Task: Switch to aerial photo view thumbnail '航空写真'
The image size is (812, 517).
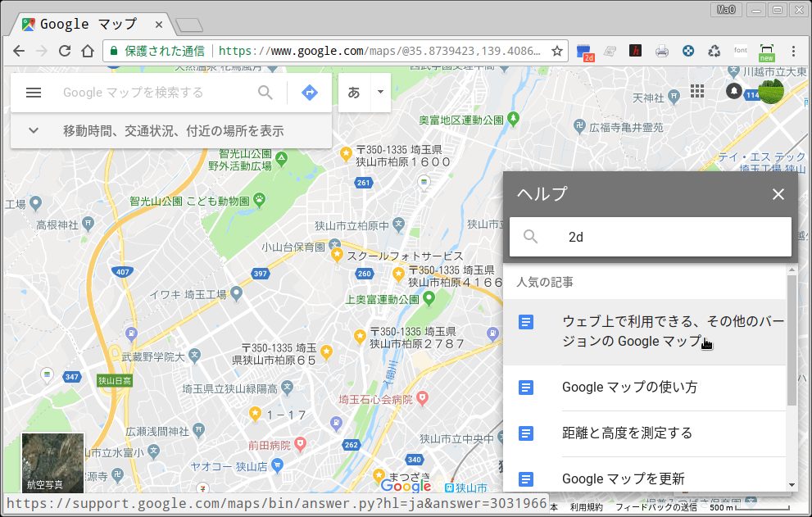Action: tap(52, 463)
